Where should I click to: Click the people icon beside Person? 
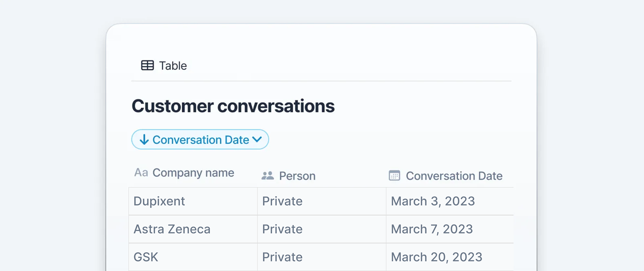click(x=268, y=175)
